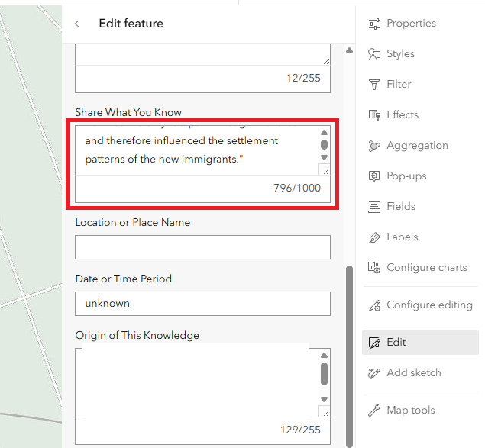Select Properties label in sidebar

(x=411, y=24)
